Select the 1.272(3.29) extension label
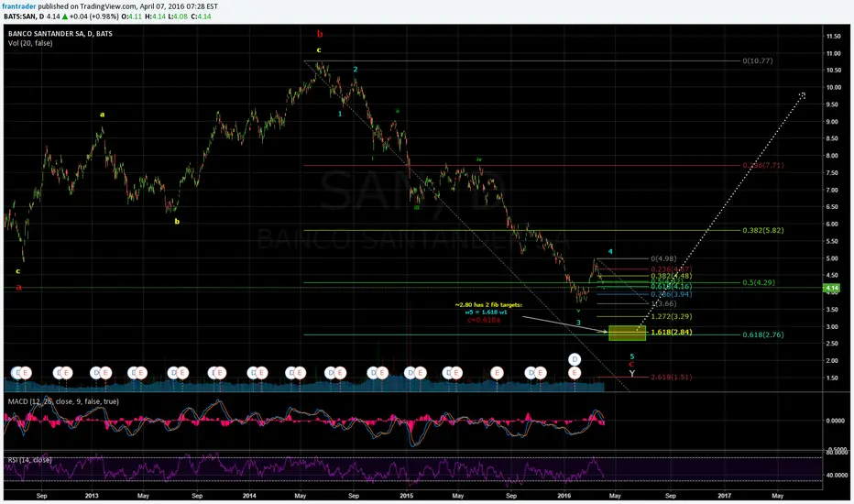The height and width of the screenshot is (504, 854). point(671,316)
